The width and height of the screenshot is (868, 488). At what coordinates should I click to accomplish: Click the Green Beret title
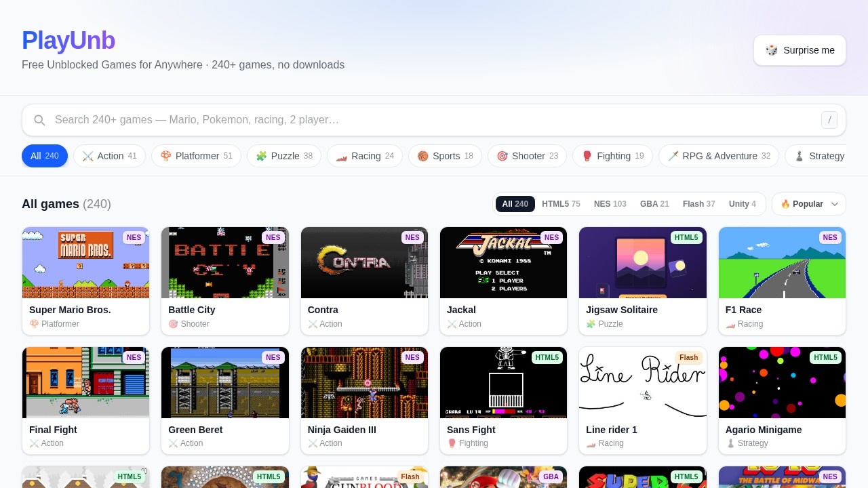tap(195, 430)
